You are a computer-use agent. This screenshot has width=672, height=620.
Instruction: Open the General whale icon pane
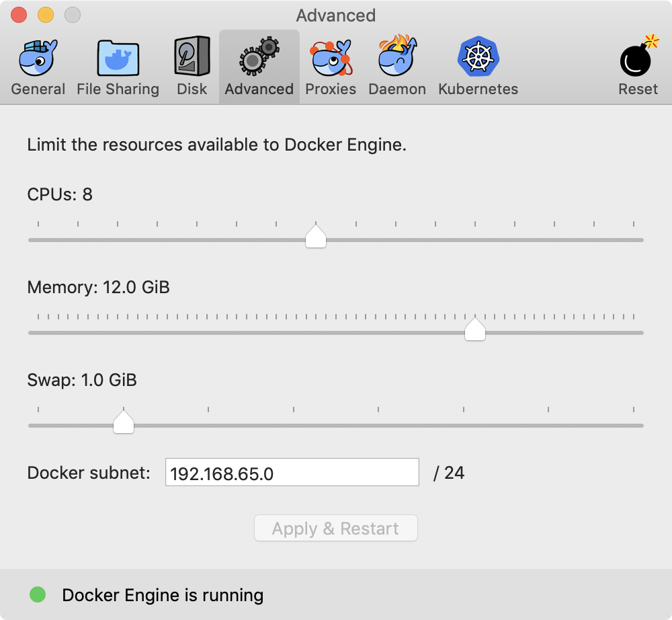[38, 67]
